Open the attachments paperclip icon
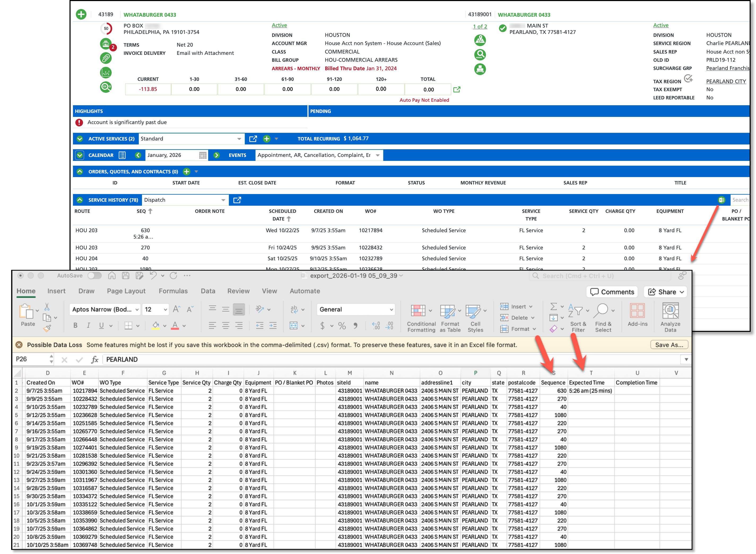The image size is (756, 554). click(x=106, y=58)
